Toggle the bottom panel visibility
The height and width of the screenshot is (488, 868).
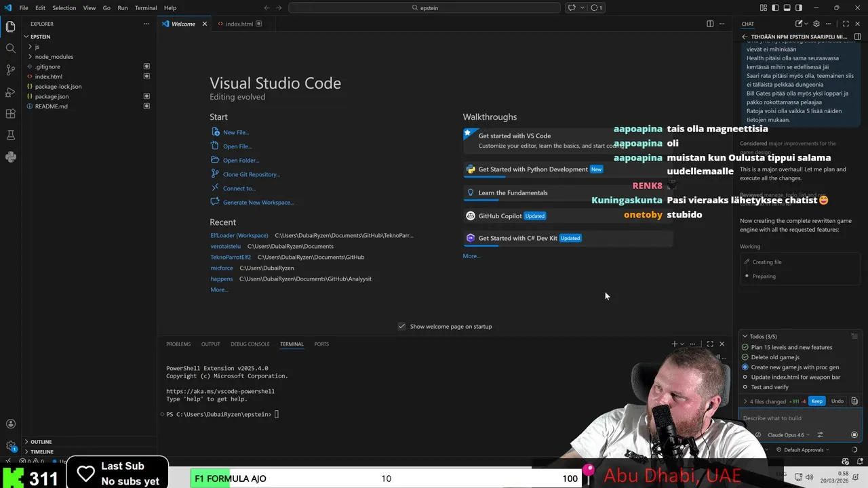787,8
